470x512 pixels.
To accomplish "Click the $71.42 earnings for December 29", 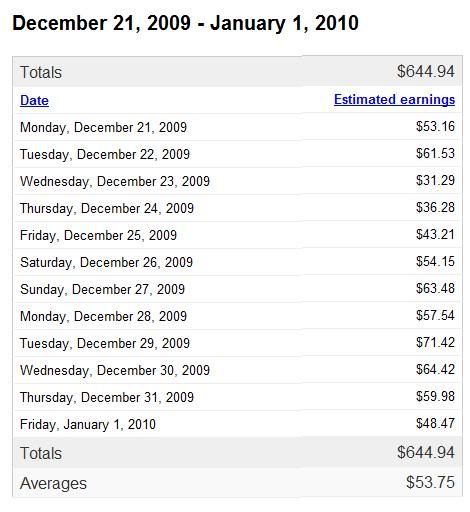I will point(435,342).
